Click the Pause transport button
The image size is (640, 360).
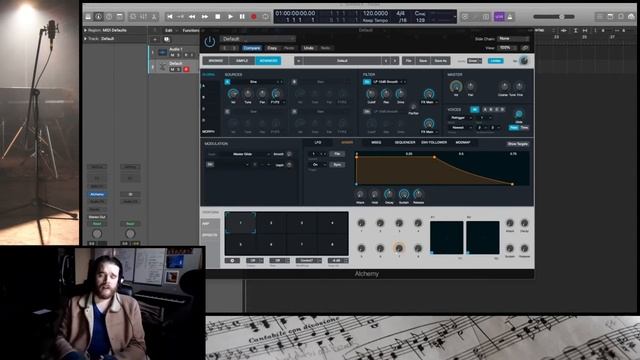[x=242, y=17]
